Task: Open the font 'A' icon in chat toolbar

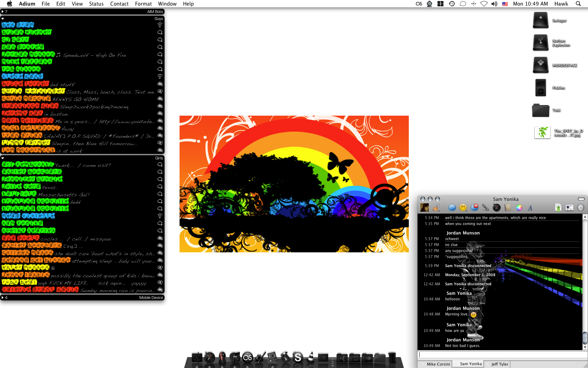Action: 530,208
